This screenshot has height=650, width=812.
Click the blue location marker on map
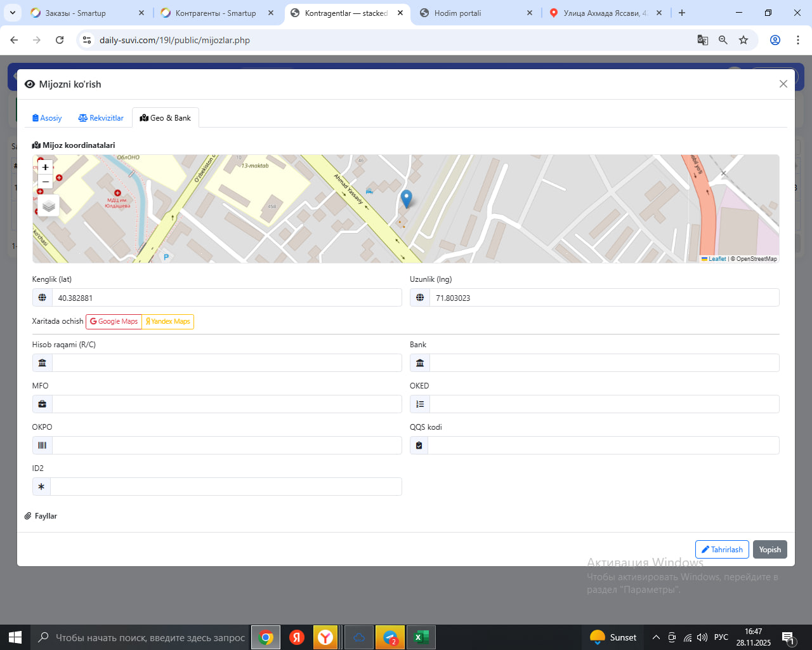pos(407,199)
